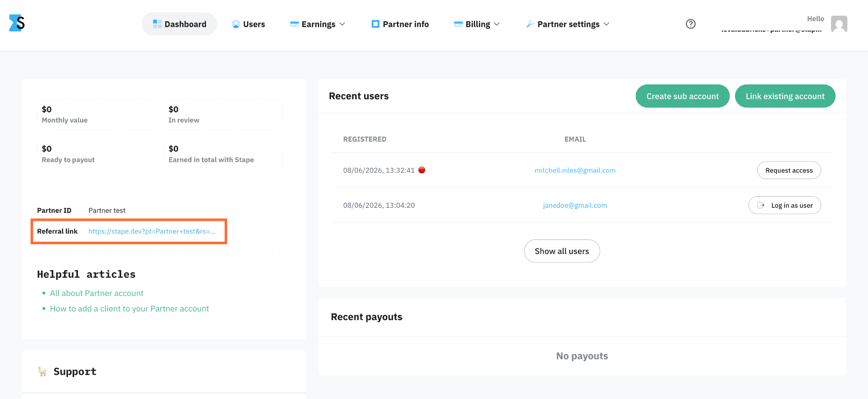Open the referral link URL
This screenshot has height=399, width=868.
pos(152,231)
